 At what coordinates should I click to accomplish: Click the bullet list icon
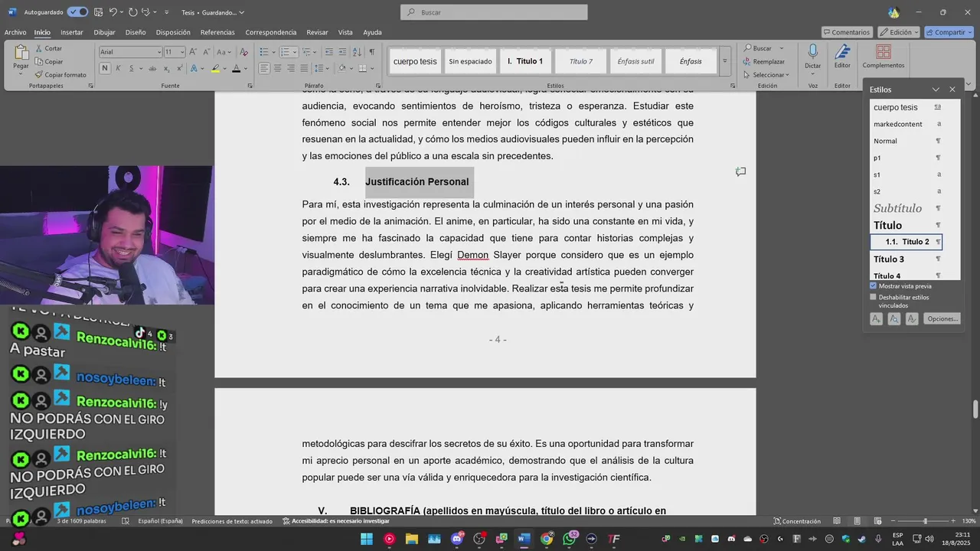point(263,52)
